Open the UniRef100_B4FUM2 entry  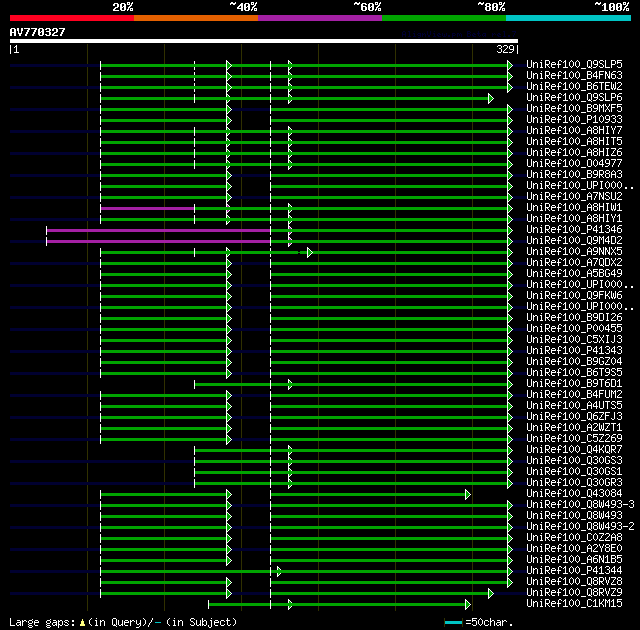coord(574,395)
